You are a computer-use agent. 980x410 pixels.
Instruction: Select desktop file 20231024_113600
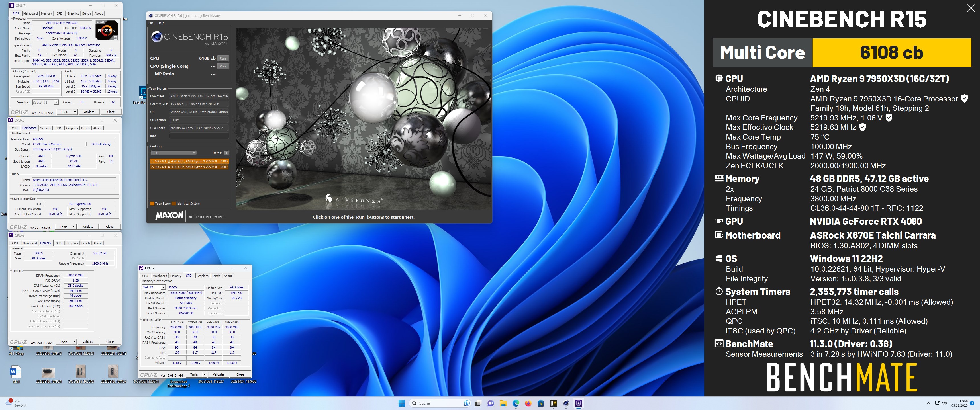(244, 382)
